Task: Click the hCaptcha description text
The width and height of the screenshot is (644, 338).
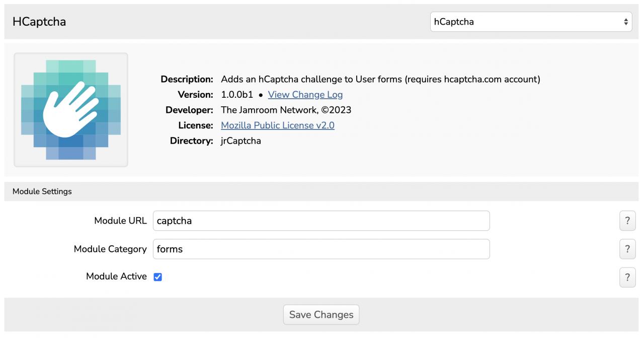Action: [x=380, y=79]
